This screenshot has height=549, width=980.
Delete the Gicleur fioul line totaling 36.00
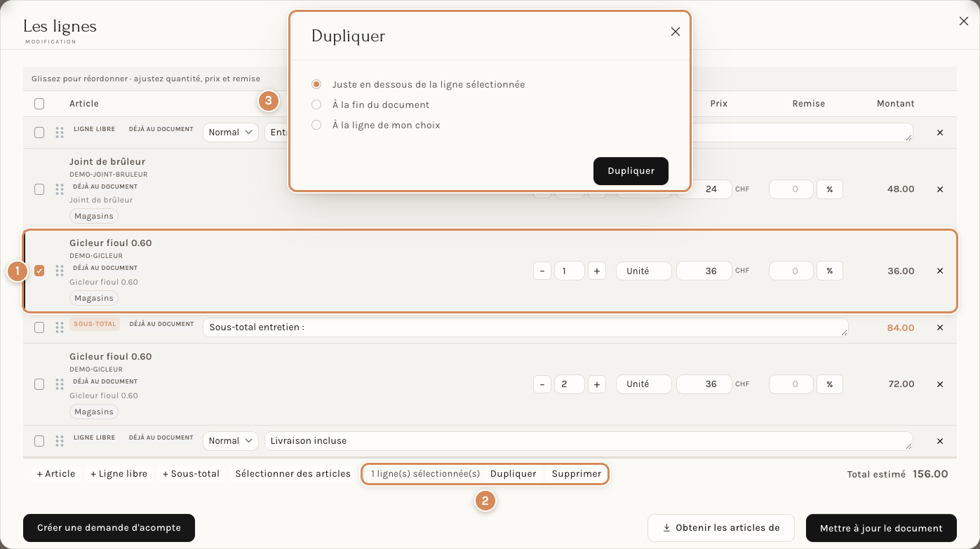pyautogui.click(x=940, y=271)
